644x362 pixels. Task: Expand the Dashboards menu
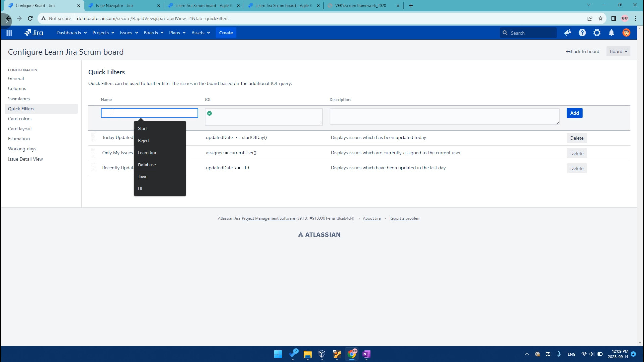pos(71,33)
